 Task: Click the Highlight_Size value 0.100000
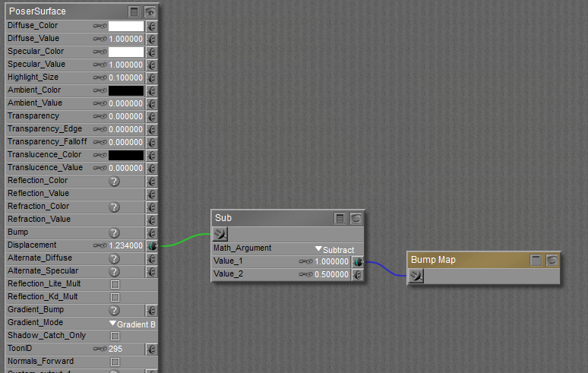[x=125, y=78]
